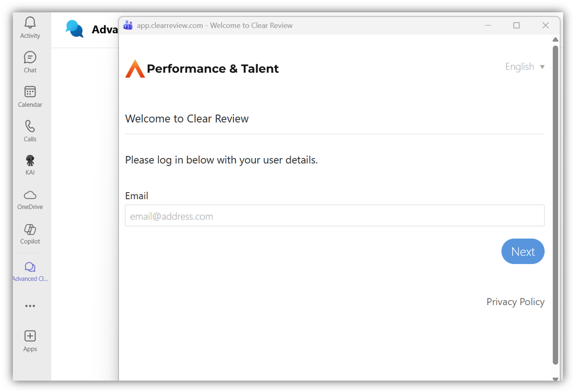Click the scroll down arrow

coord(555,379)
